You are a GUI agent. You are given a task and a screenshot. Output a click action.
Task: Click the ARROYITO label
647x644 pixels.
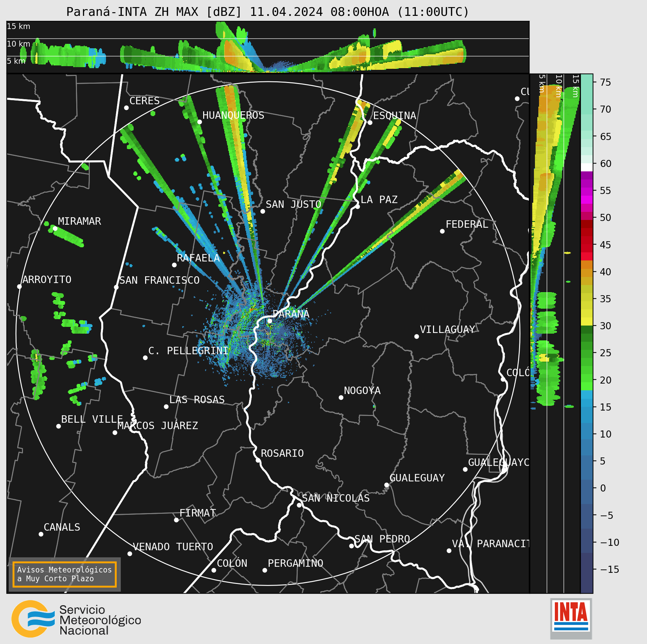(x=47, y=280)
